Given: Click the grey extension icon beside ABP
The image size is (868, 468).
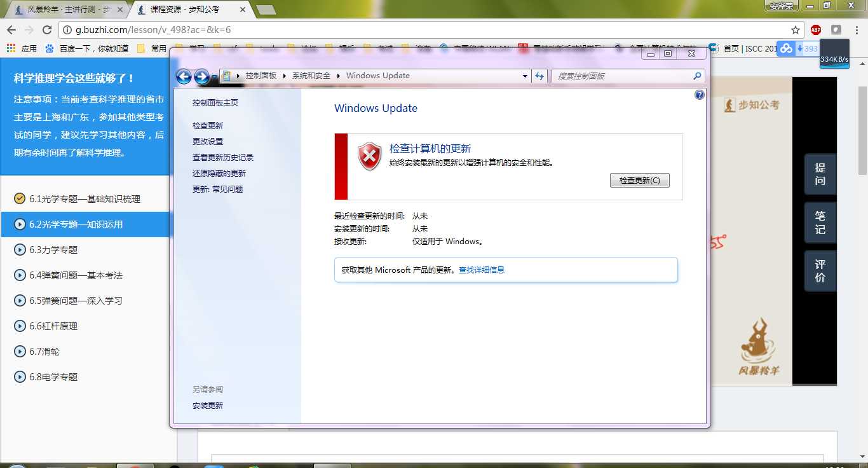Looking at the screenshot, I should point(836,30).
